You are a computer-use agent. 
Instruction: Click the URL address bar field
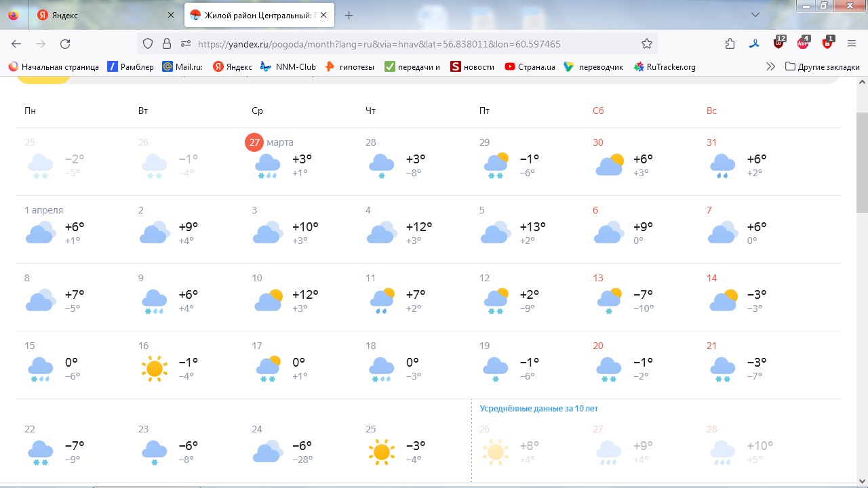pyautogui.click(x=407, y=44)
